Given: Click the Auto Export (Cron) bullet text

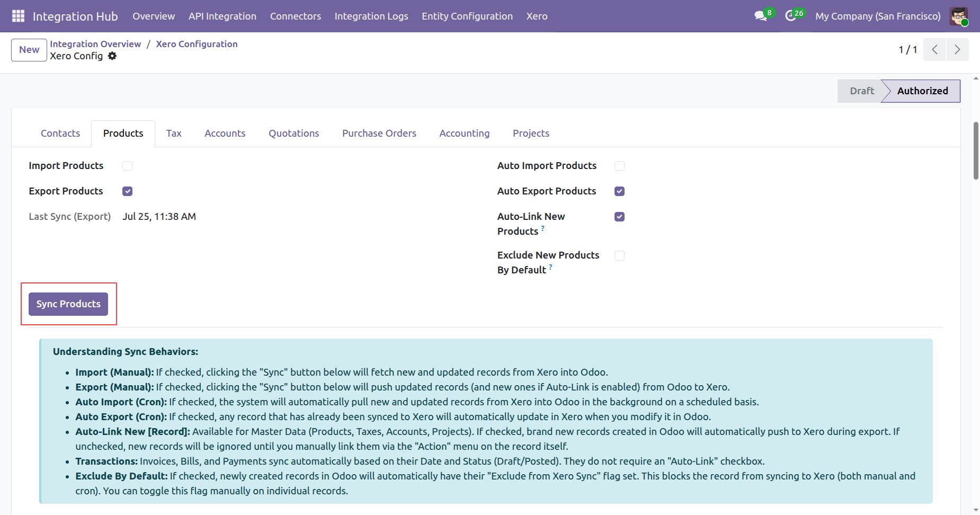Looking at the screenshot, I should [393, 417].
